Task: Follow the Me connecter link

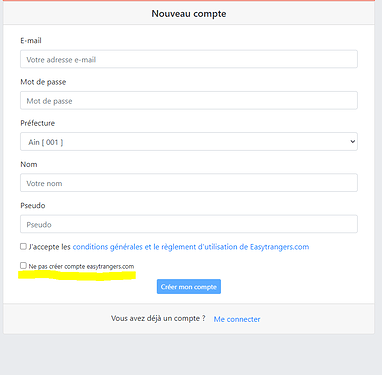Action: tap(237, 319)
